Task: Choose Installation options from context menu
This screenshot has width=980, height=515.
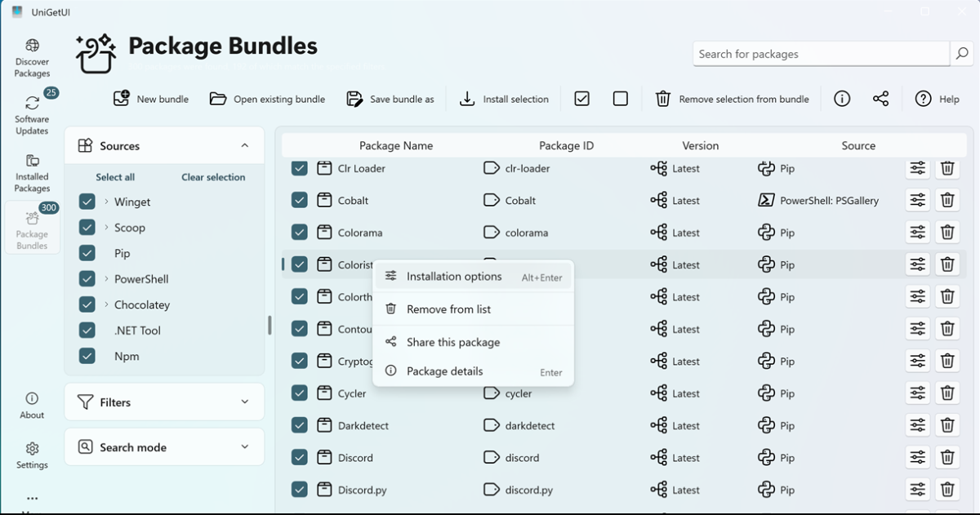Action: coord(474,277)
